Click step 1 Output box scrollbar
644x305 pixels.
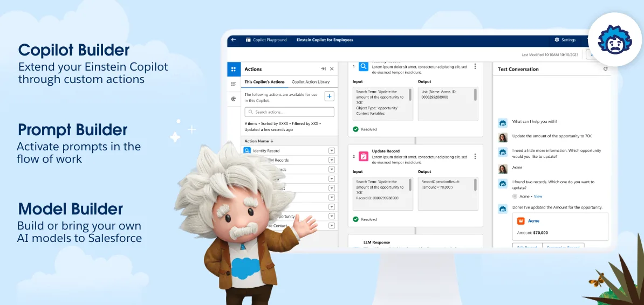[x=475, y=94]
